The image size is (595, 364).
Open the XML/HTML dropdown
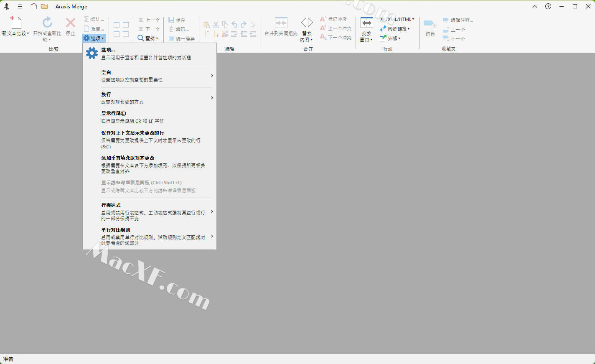(397, 19)
